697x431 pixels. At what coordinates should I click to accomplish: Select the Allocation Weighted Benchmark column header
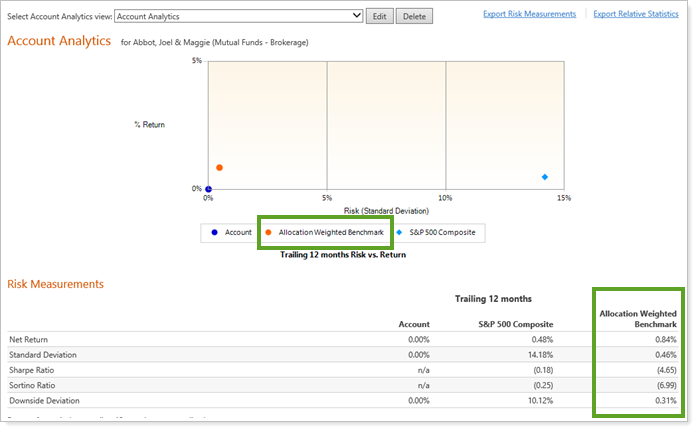(x=638, y=319)
